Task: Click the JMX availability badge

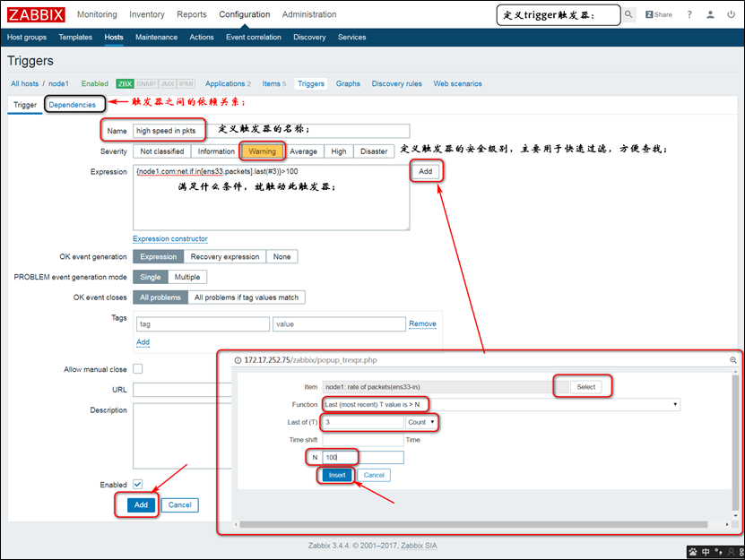Action: (168, 83)
